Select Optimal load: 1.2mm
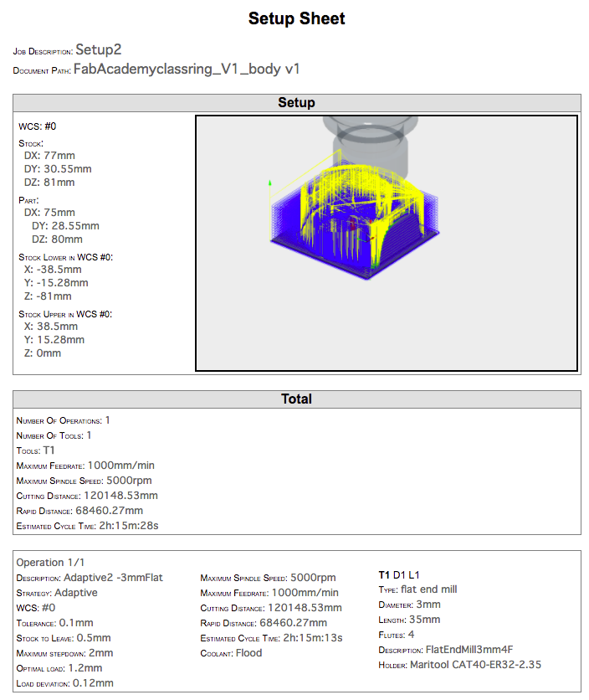This screenshot has width=589, height=700. click(x=59, y=668)
